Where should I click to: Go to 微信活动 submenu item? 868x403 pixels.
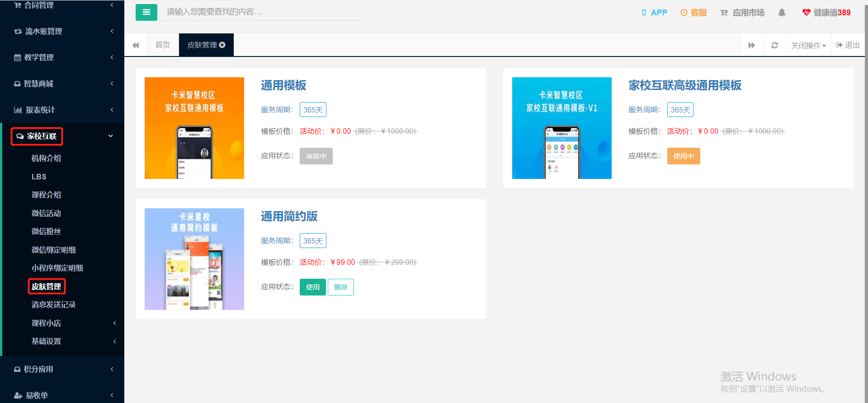46,213
